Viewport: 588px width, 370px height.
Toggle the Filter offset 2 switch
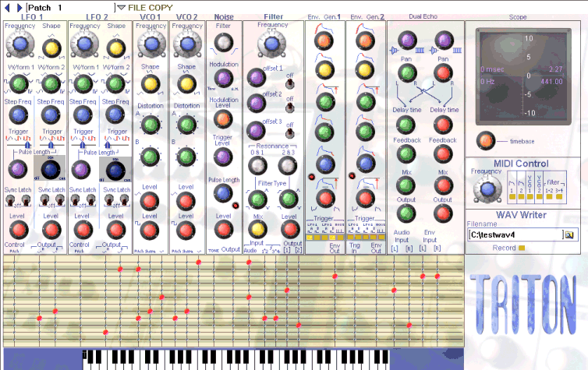pyautogui.click(x=289, y=108)
